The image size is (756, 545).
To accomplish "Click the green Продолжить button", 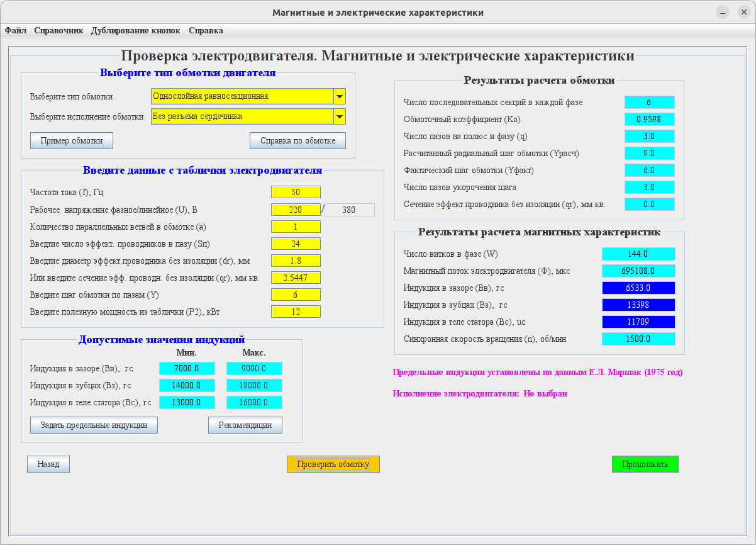I will click(x=645, y=464).
